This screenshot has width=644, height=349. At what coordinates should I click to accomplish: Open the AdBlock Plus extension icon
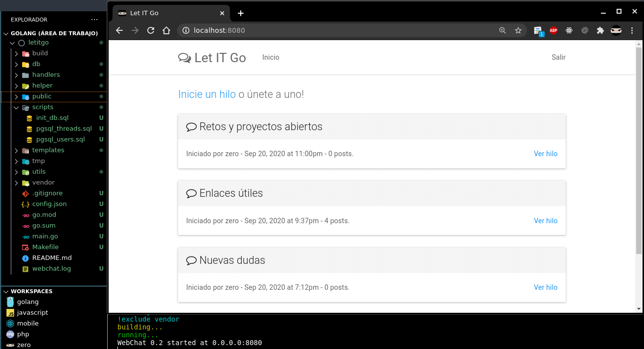(x=553, y=30)
